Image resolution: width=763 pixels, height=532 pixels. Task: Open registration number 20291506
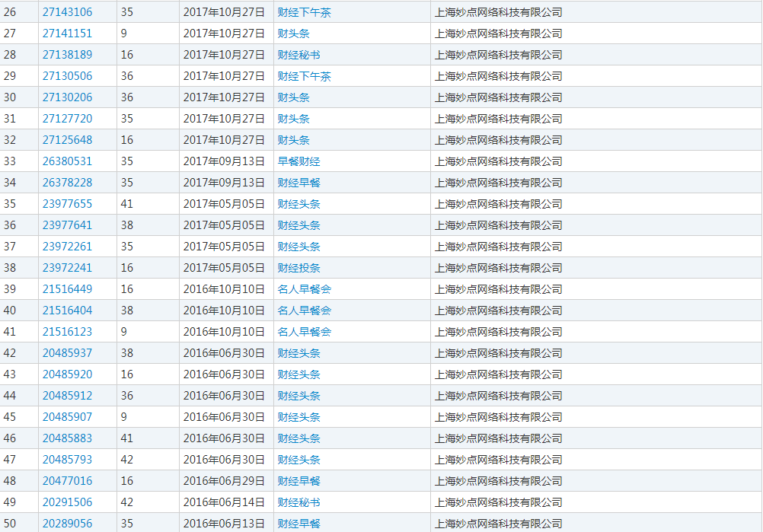click(x=67, y=502)
